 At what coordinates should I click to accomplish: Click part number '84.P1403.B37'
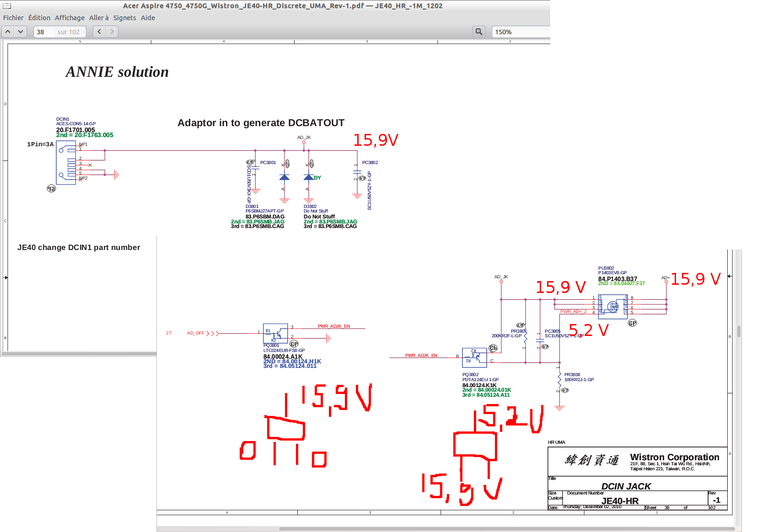coord(618,279)
